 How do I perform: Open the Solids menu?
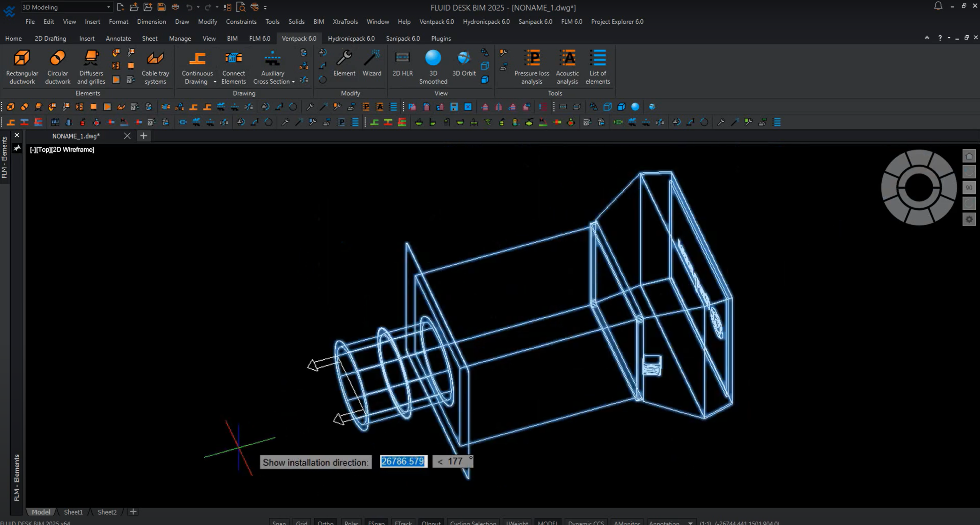pyautogui.click(x=296, y=21)
